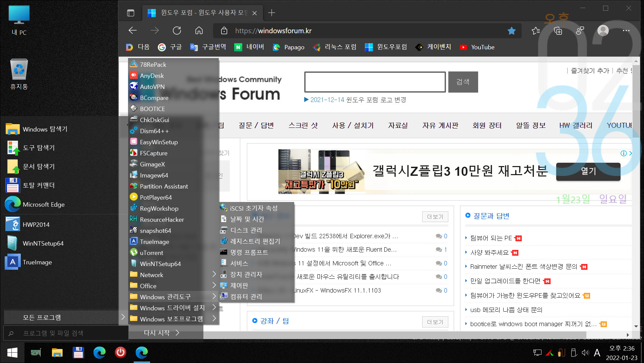644x363 pixels.
Task: Open 컴퓨터 관리 menu entry
Action: [257, 297]
